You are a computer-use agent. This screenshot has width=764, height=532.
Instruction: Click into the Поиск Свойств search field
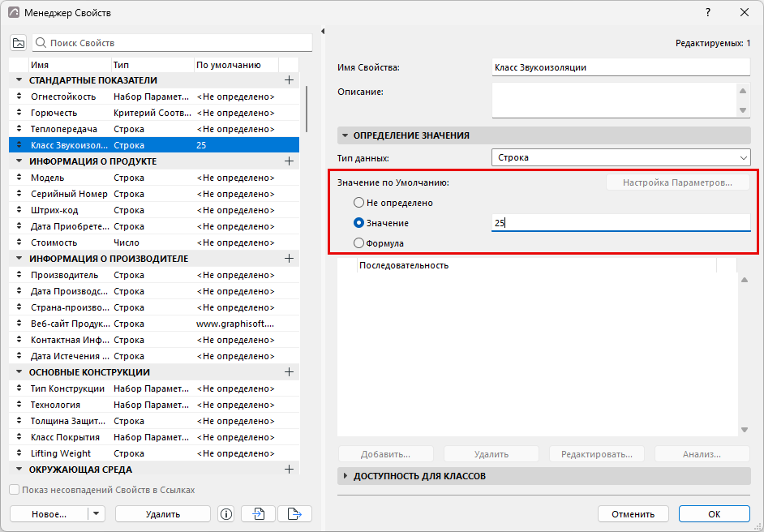tap(173, 43)
